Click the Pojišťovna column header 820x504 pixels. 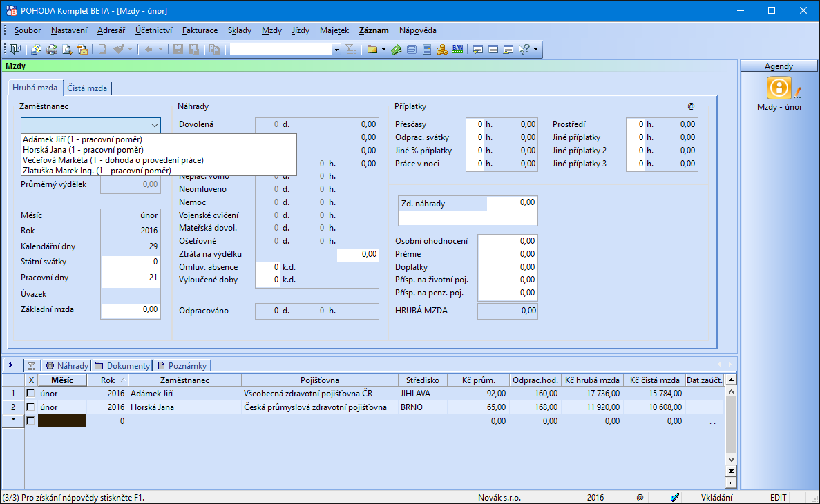tap(320, 380)
